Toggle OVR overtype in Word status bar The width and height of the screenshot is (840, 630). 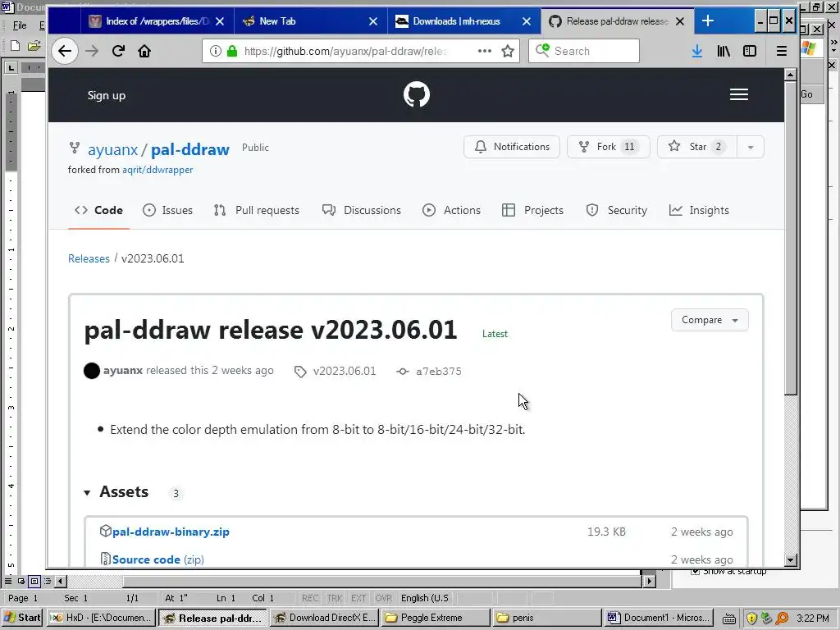coord(383,598)
